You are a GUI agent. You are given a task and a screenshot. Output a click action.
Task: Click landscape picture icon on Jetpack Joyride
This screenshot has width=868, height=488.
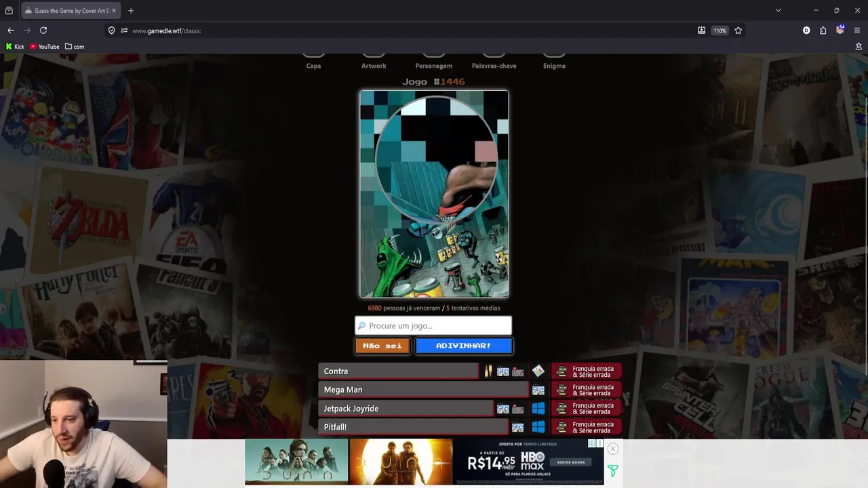(x=502, y=409)
